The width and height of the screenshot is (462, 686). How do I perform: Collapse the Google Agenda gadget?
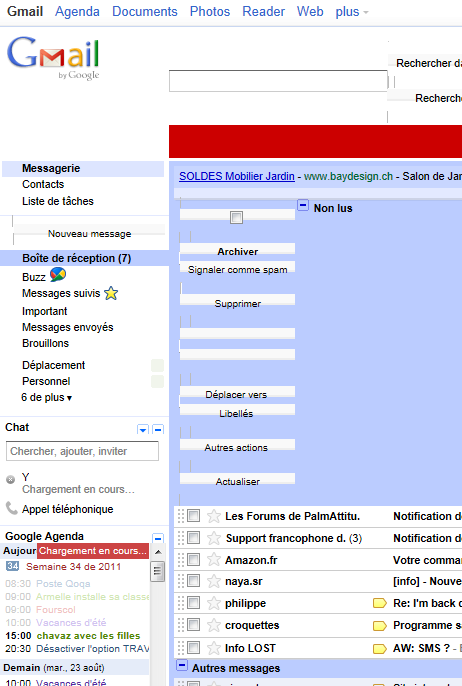coord(158,538)
